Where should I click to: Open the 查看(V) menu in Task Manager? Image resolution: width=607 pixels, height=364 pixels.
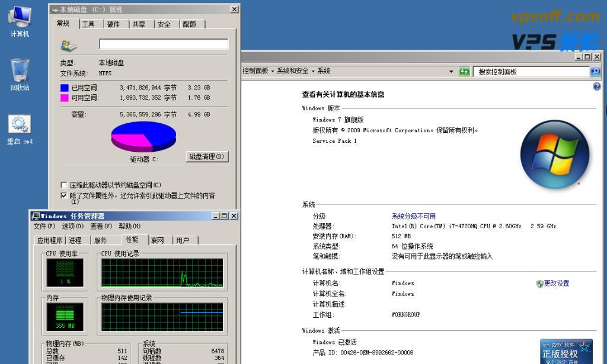(x=101, y=226)
